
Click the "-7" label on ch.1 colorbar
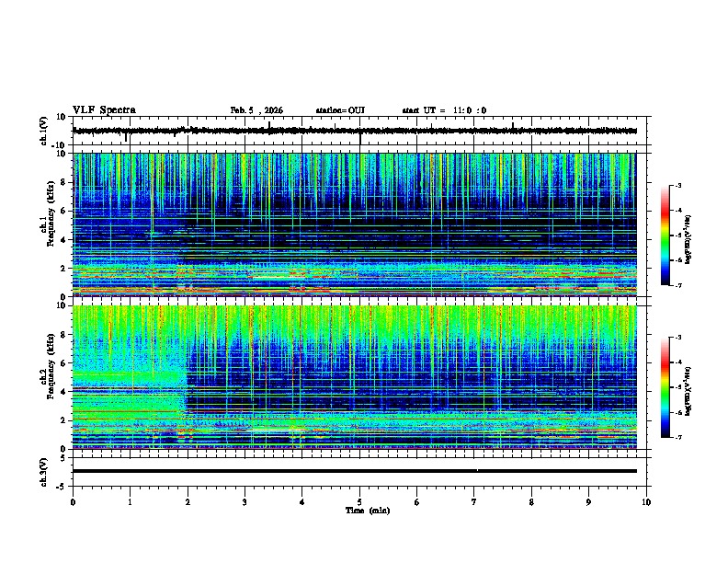(x=677, y=286)
